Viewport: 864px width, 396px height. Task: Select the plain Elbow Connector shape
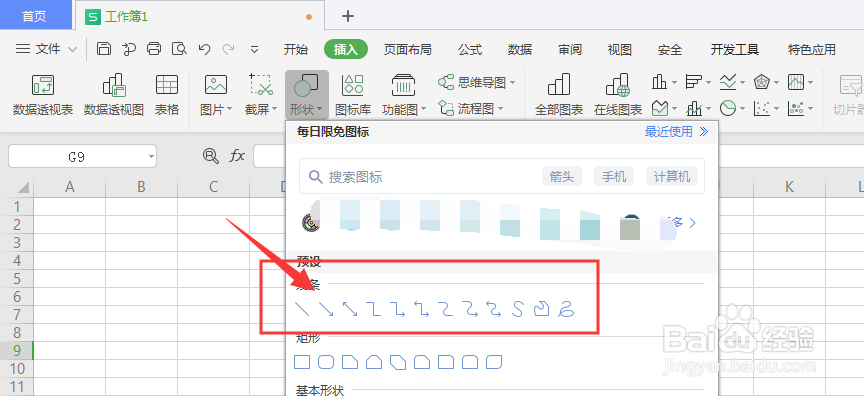pyautogui.click(x=374, y=309)
